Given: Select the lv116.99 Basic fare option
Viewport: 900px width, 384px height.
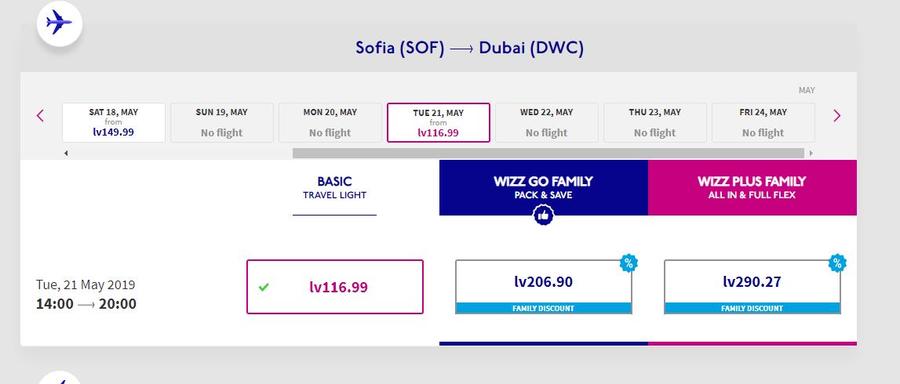Looking at the screenshot, I should coord(335,287).
